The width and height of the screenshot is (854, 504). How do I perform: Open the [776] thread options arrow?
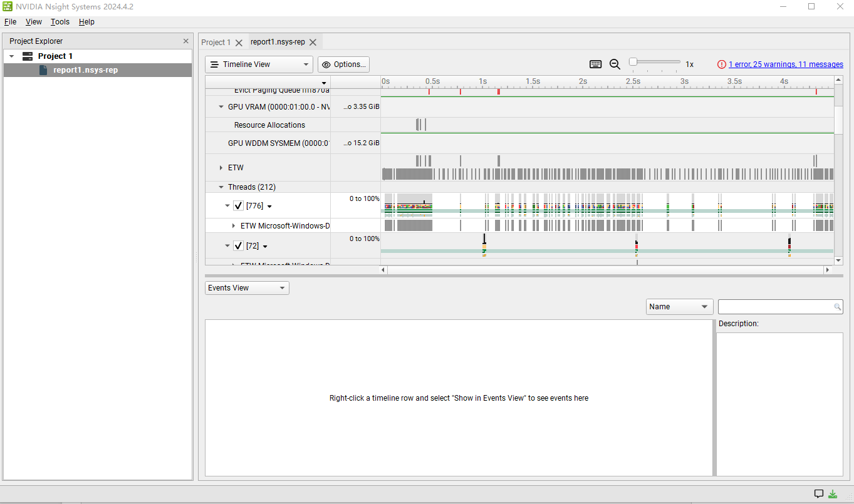269,207
